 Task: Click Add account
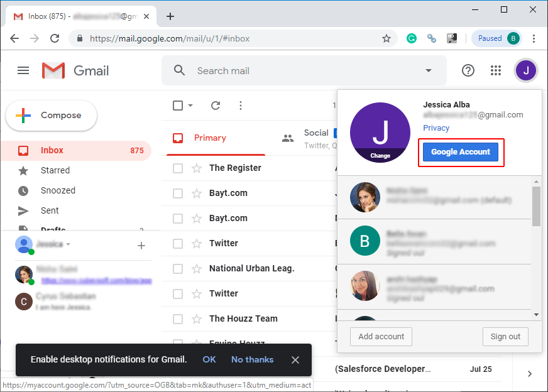381,337
